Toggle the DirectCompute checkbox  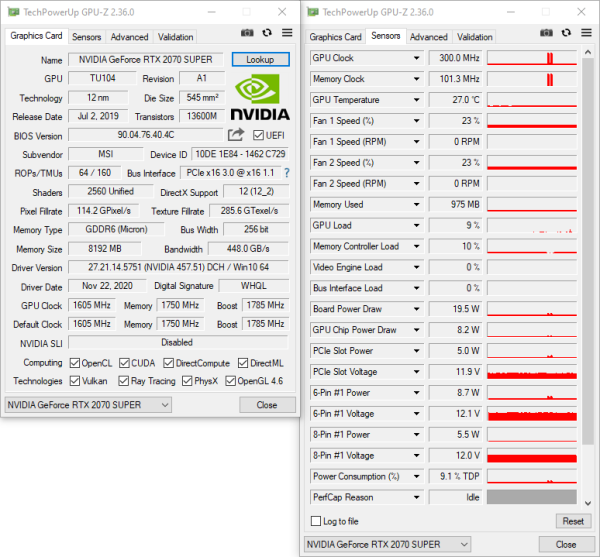pyautogui.click(x=168, y=363)
